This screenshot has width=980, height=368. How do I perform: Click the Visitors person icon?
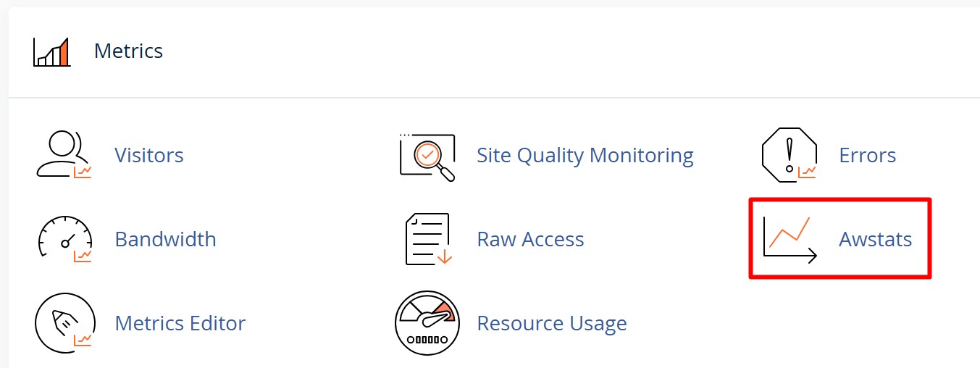64,155
